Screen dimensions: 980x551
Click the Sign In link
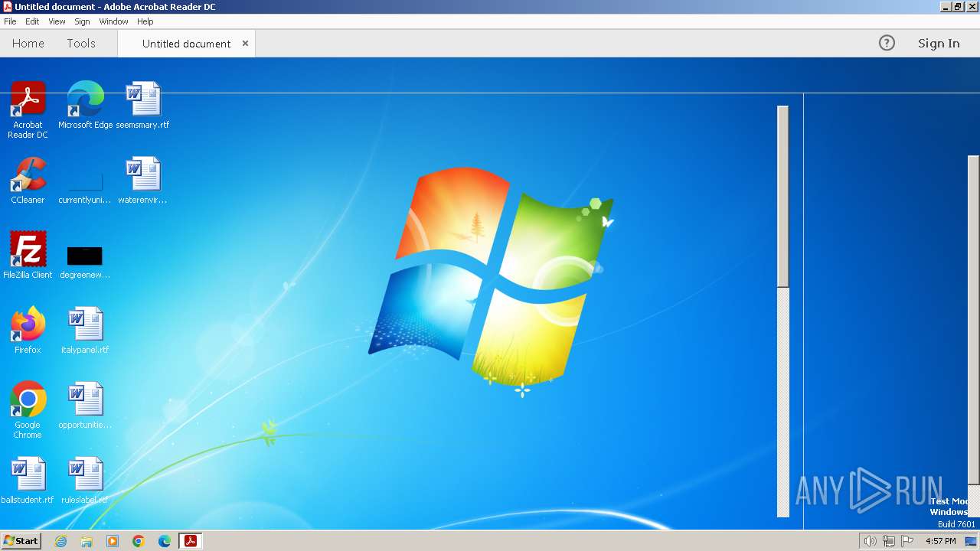[939, 44]
